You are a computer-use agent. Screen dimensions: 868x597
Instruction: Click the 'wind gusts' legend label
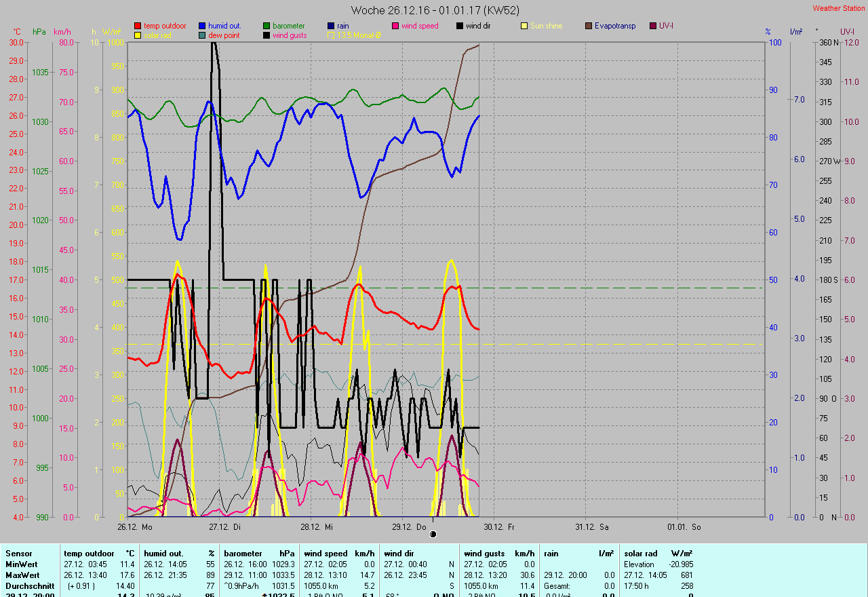coord(290,35)
